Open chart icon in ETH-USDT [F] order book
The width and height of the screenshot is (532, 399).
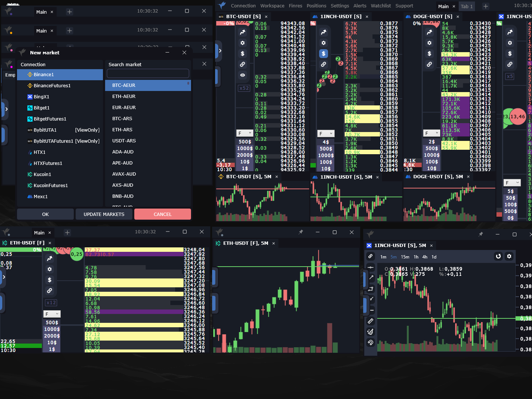pos(50,258)
